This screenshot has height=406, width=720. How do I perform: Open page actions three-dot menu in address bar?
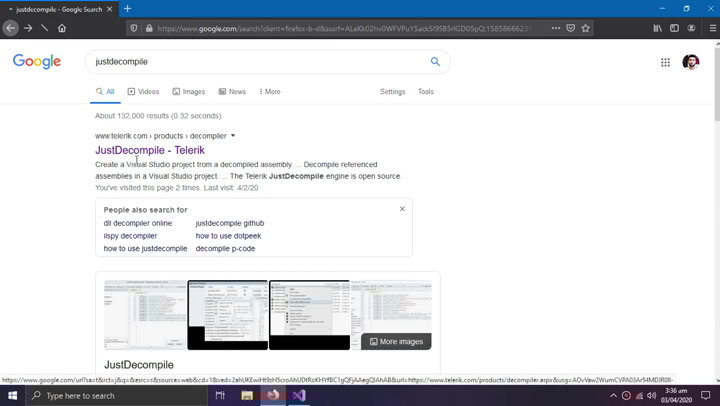[556, 28]
